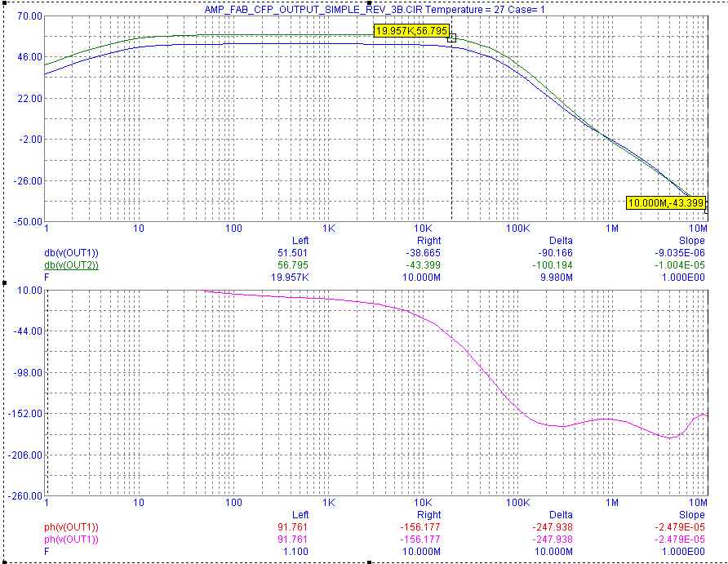Click the db(v(OUT1)) trace label
728x564 pixels.
tap(71, 253)
